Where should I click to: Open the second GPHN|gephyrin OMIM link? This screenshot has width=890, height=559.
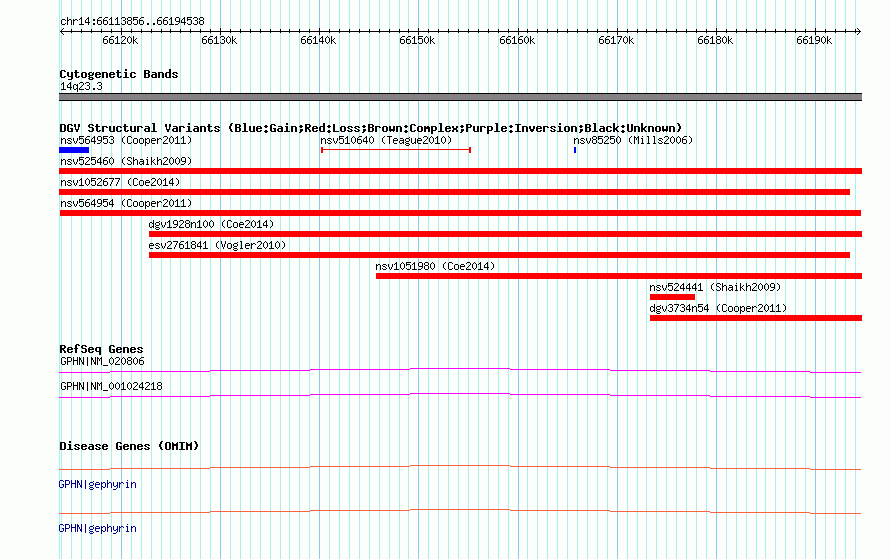(98, 528)
